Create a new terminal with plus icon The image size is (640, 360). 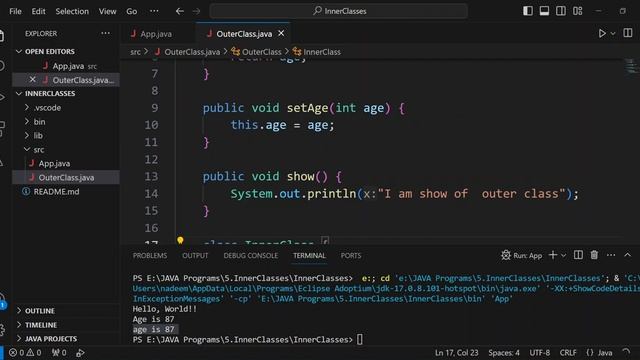[553, 255]
